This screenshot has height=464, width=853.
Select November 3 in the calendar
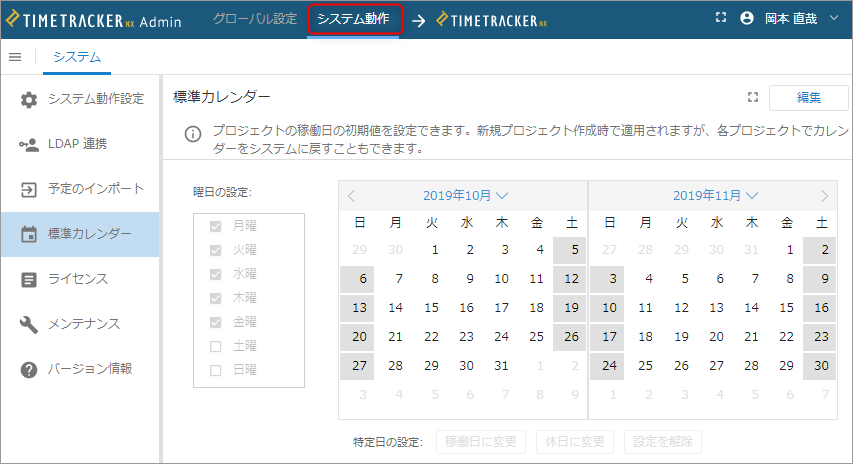(607, 279)
